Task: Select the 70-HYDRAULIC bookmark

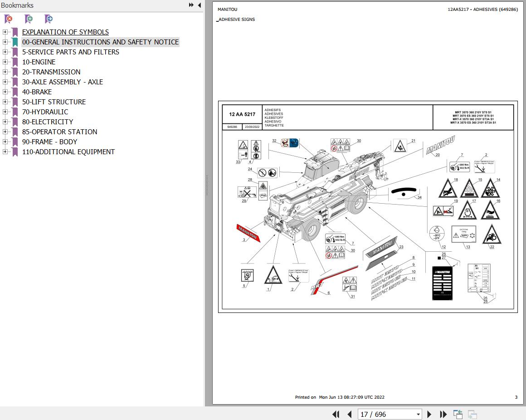Action: (45, 112)
